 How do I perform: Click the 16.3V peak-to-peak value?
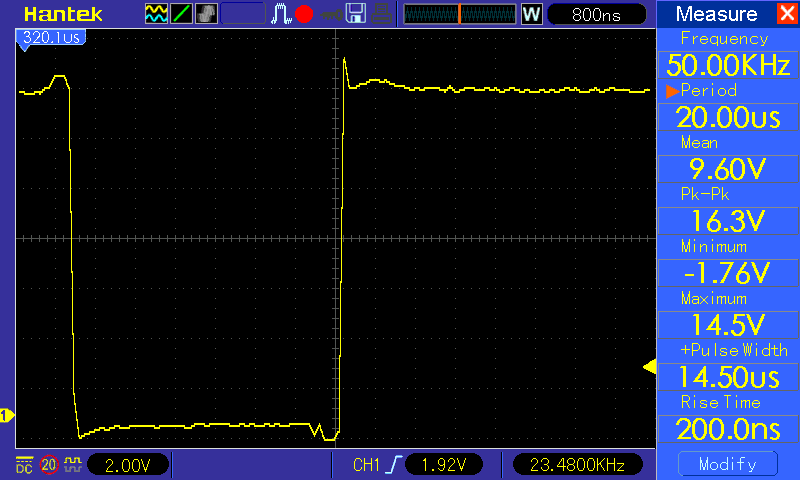[x=728, y=221]
